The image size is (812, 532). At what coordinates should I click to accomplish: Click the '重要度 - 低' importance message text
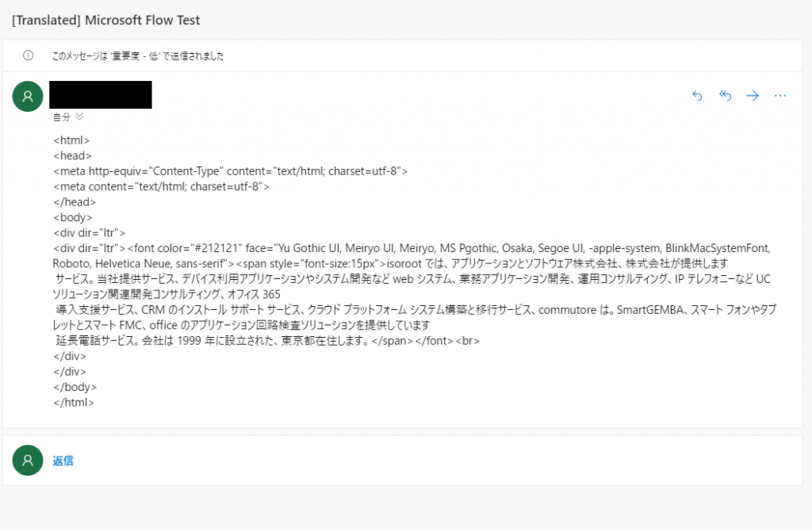coord(138,56)
